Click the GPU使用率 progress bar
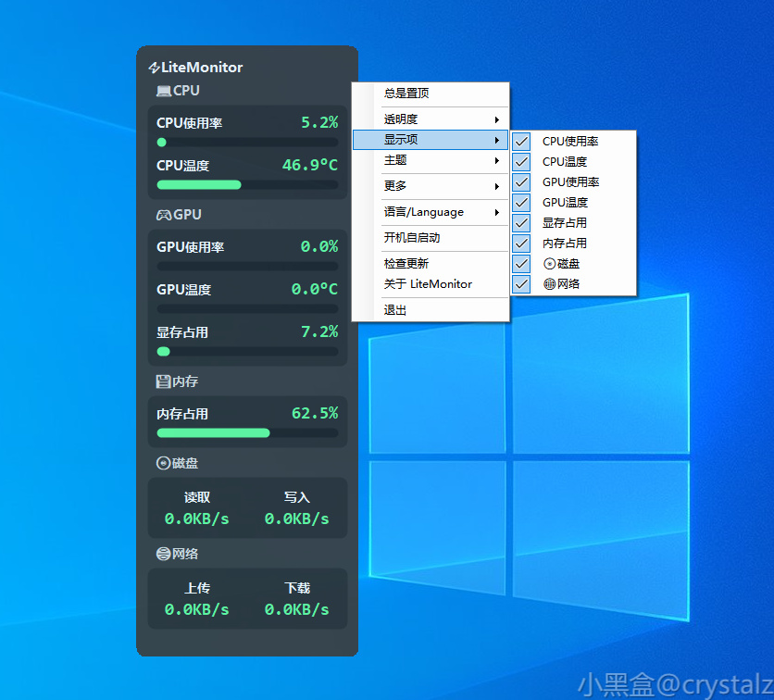The width and height of the screenshot is (774, 700). click(247, 266)
